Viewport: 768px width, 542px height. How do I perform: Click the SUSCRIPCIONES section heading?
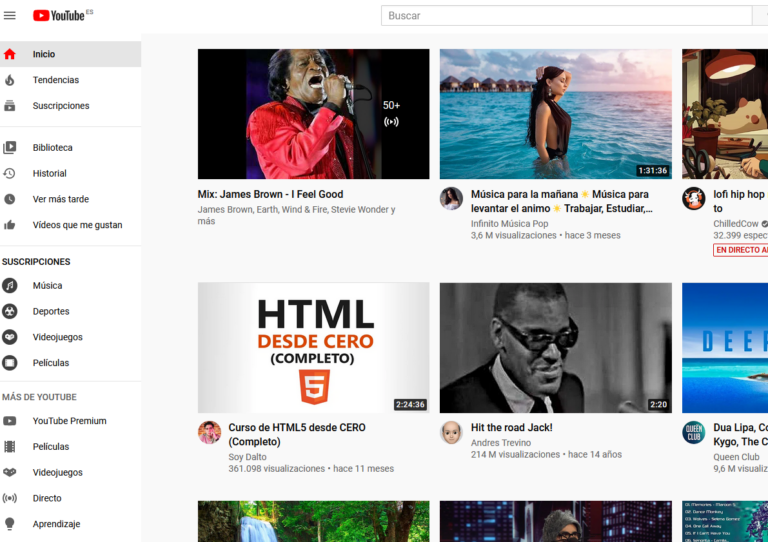pos(36,262)
